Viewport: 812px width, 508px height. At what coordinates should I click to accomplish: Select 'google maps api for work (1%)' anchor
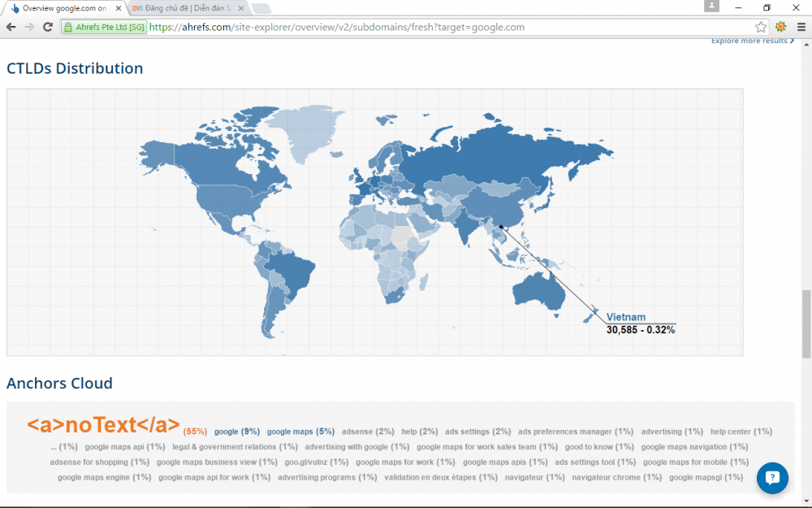(x=214, y=477)
